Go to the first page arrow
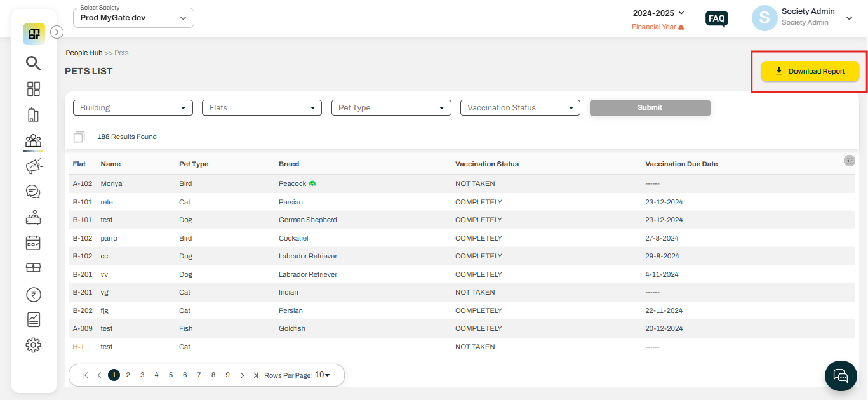This screenshot has width=868, height=400. tap(86, 375)
